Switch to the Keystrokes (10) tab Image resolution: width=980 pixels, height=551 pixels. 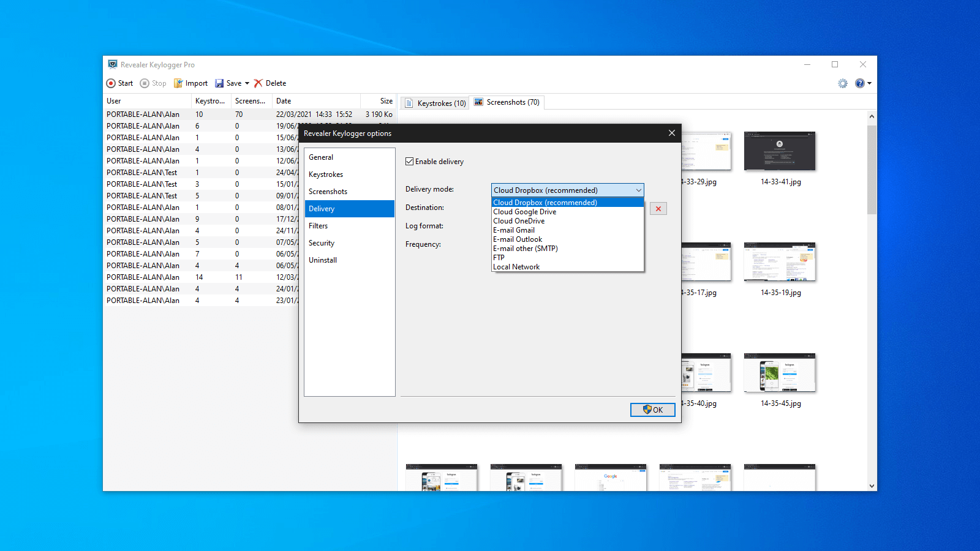[x=435, y=103]
